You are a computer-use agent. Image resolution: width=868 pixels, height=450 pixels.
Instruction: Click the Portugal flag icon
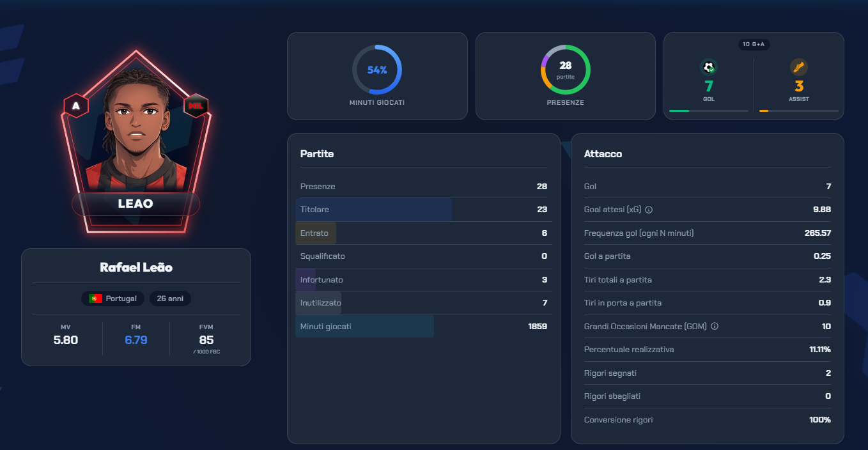click(x=95, y=299)
